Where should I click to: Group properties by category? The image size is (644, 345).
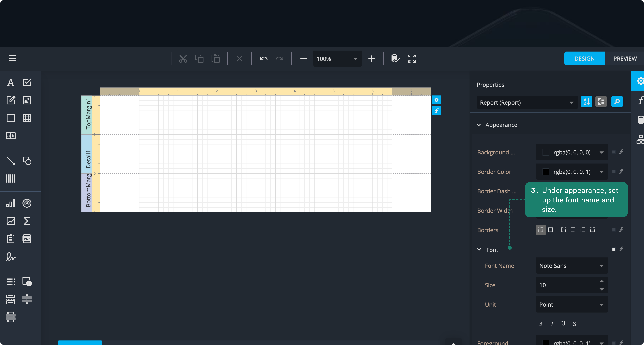click(x=601, y=102)
